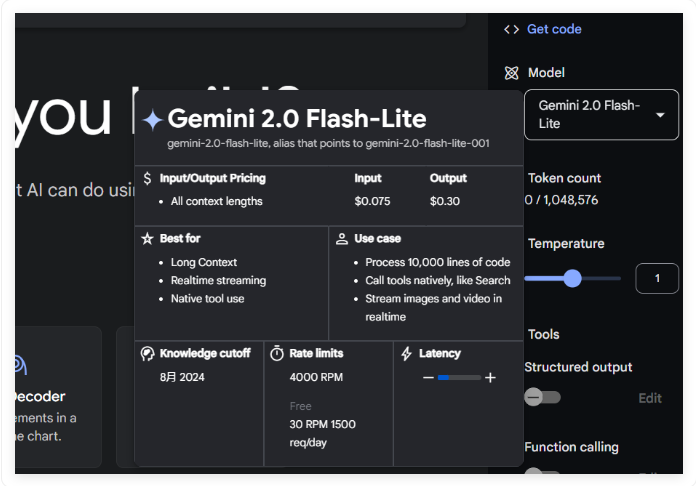Click the gemini-2.0-flash-lite alias description text
The image size is (696, 486).
[x=328, y=144]
